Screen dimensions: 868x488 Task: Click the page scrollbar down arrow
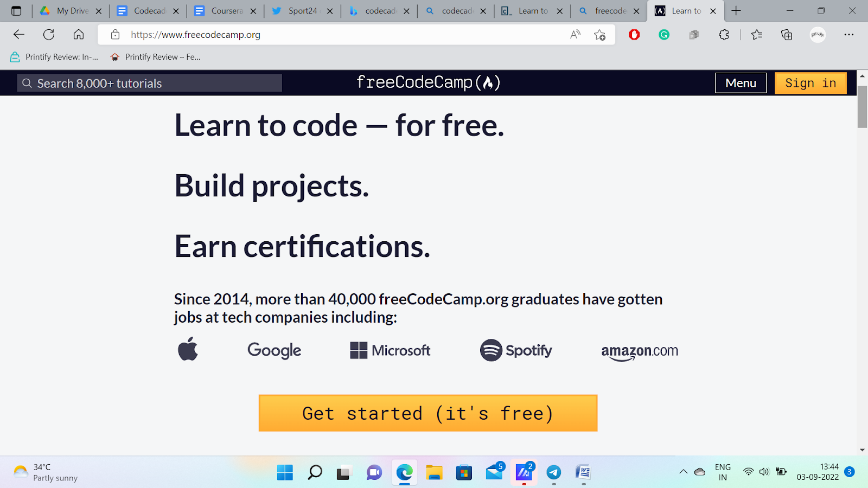(x=862, y=450)
